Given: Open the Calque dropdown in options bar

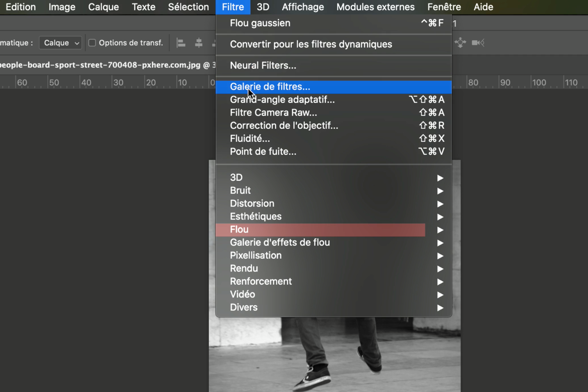Looking at the screenshot, I should (61, 43).
